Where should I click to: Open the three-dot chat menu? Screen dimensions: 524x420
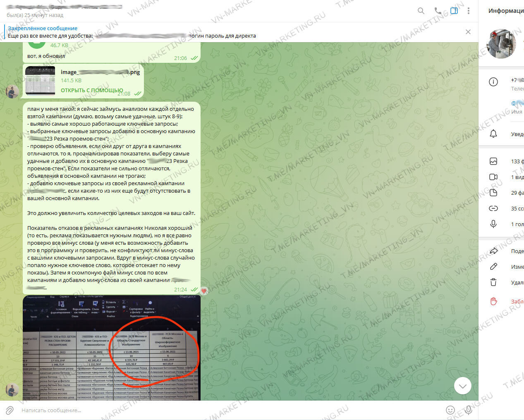pos(468,11)
